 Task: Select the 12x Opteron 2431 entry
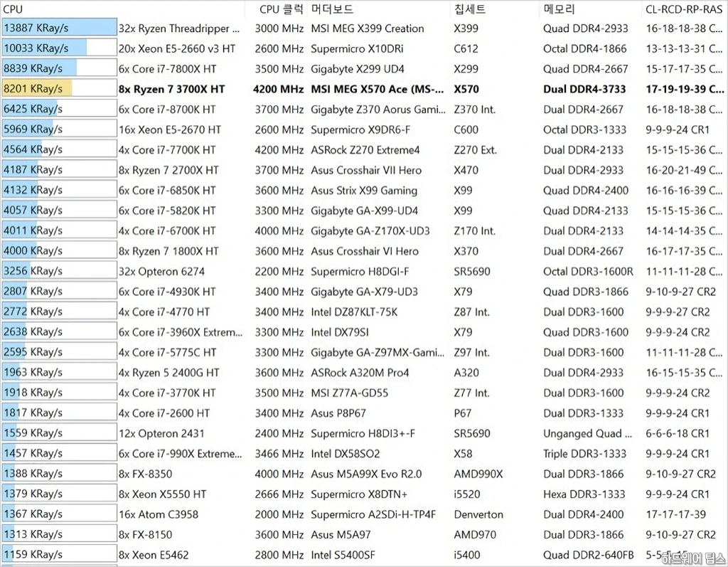click(161, 434)
